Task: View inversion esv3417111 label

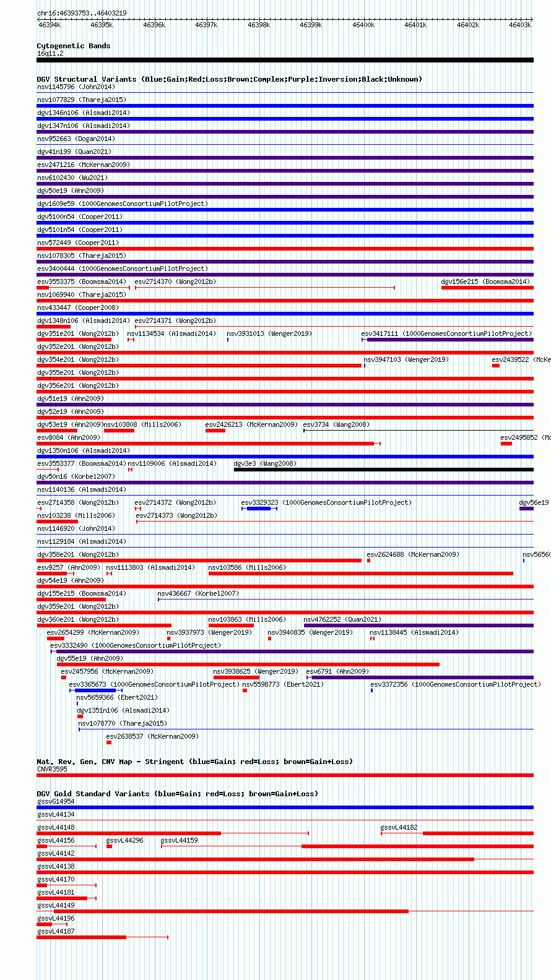Action: point(446,333)
